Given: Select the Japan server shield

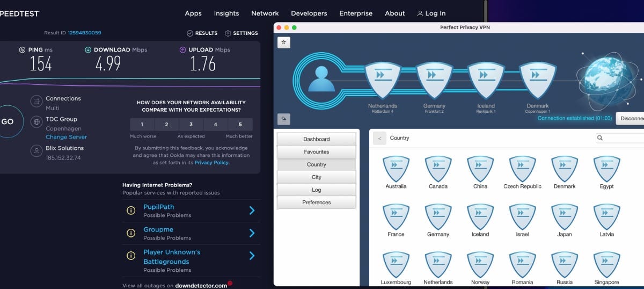Looking at the screenshot, I should [x=565, y=217].
